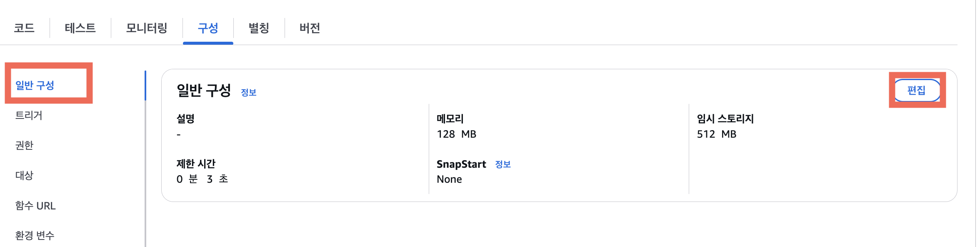Open 정보 link beside 일반 구성 heading
980x247 pixels.
[x=249, y=93]
